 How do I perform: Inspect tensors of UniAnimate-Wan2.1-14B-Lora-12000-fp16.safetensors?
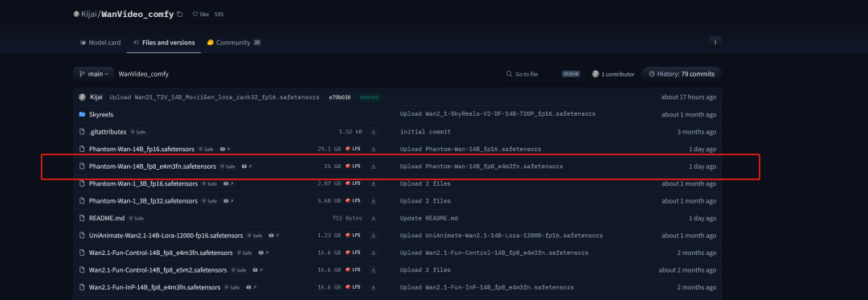click(274, 236)
